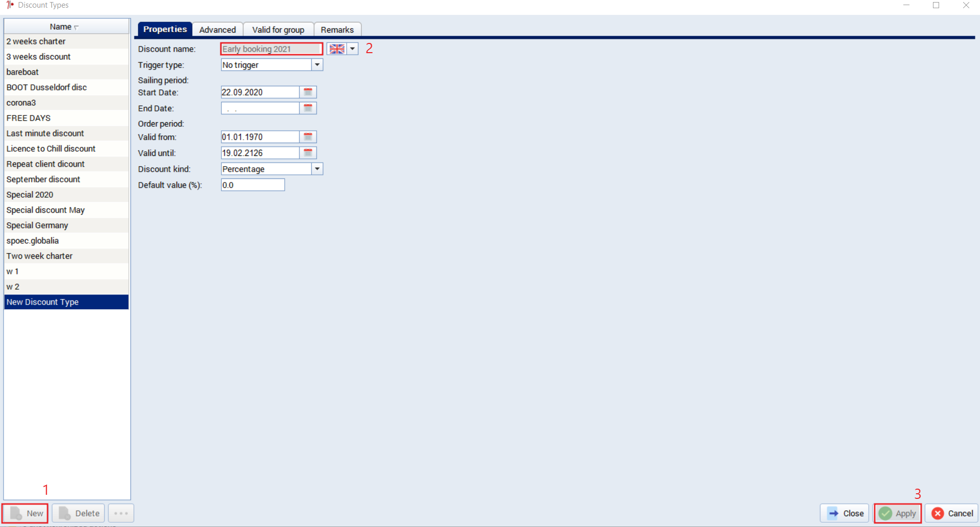Open the Trigger type dropdown
Screen dimensions: 980x527
(317, 65)
